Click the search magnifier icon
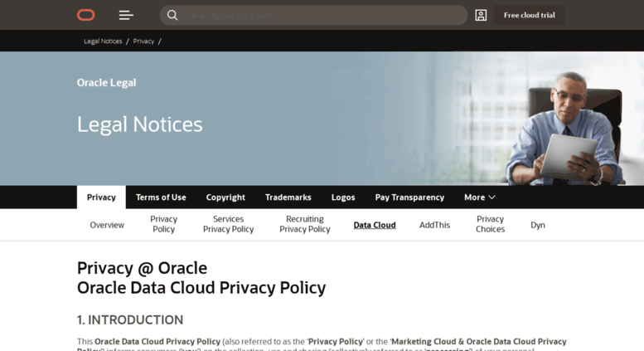Screen dimensions: 644x351 coord(172,15)
